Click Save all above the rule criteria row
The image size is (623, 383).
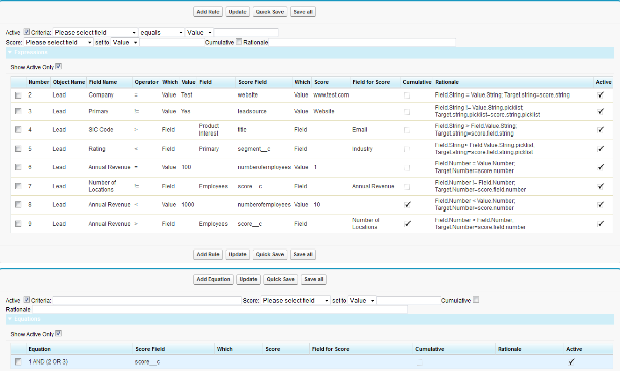pyautogui.click(x=303, y=12)
